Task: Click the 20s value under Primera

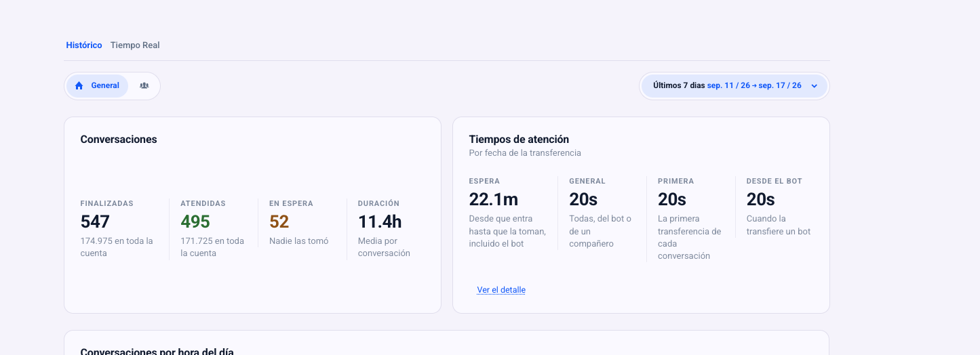Action: pos(672,199)
